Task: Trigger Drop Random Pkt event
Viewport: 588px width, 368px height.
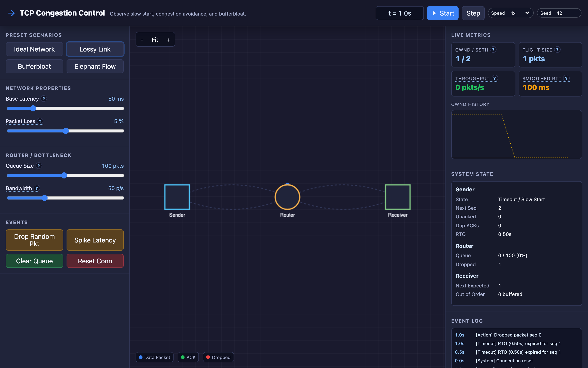Action: [35, 240]
